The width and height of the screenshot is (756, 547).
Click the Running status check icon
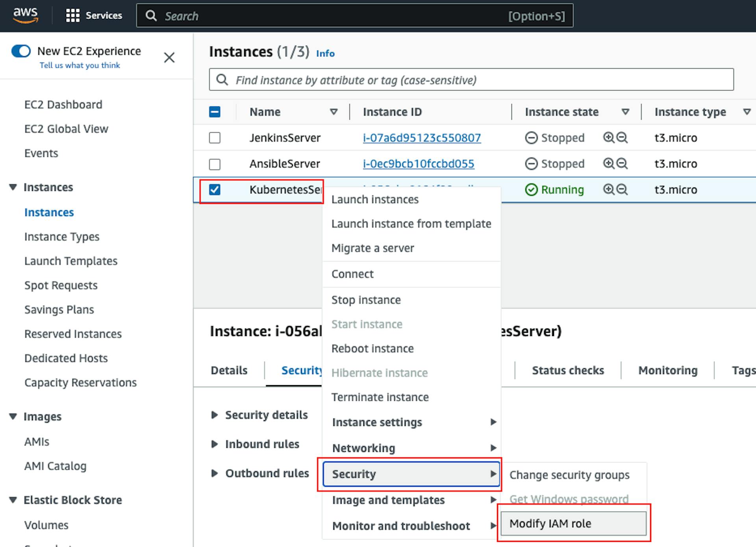point(531,190)
